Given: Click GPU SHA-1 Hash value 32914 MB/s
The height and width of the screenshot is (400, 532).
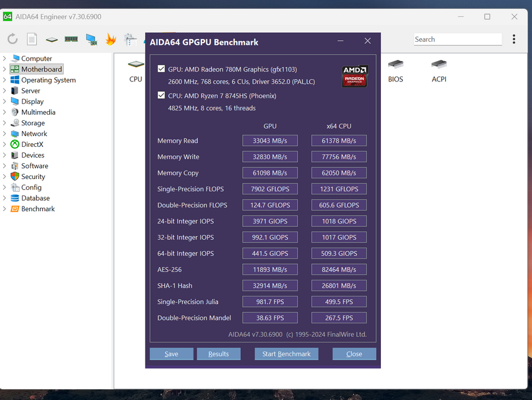Looking at the screenshot, I should [270, 285].
